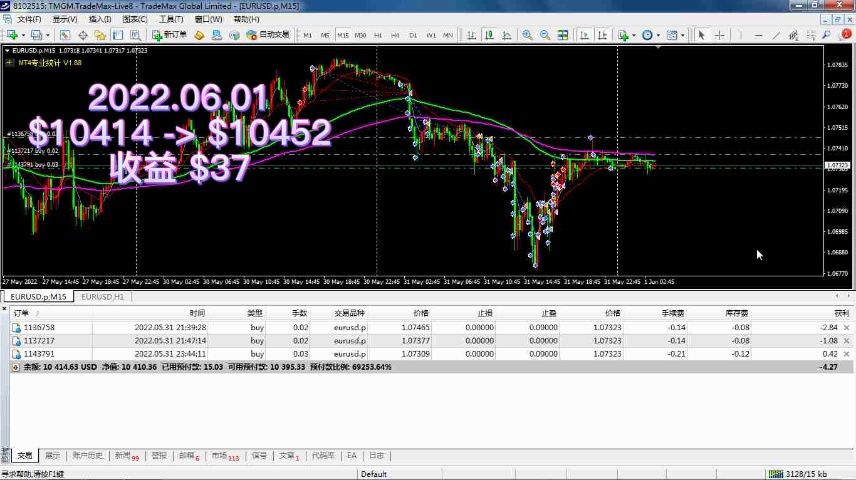The image size is (856, 480).
Task: Click the 新订单 New Order button
Action: pos(170,35)
